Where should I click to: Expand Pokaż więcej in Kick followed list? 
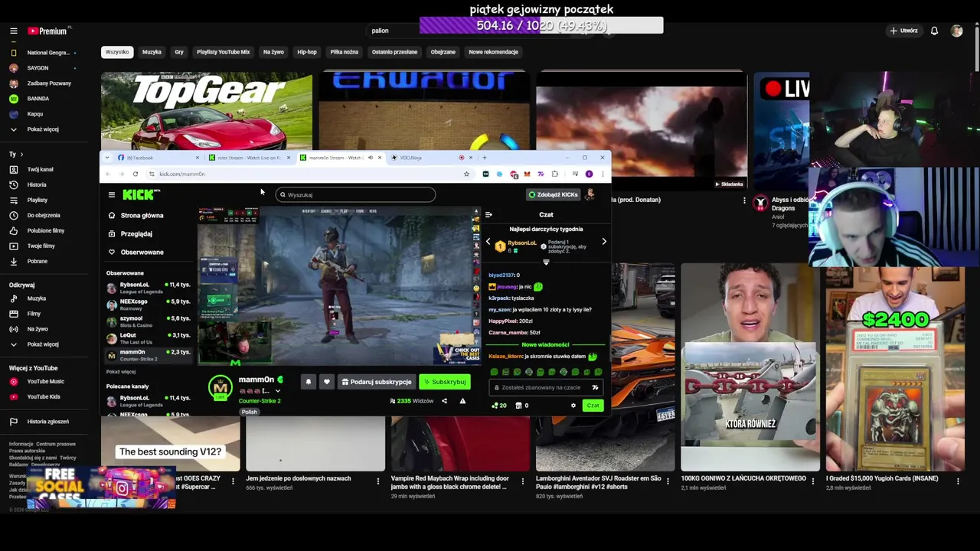coord(121,372)
